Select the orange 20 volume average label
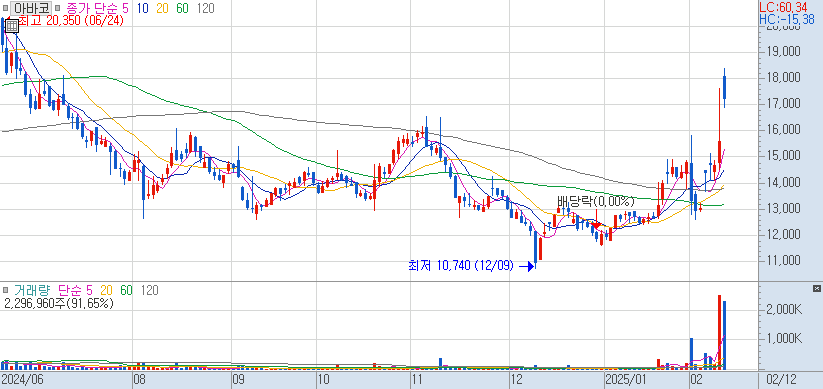 pos(107,290)
